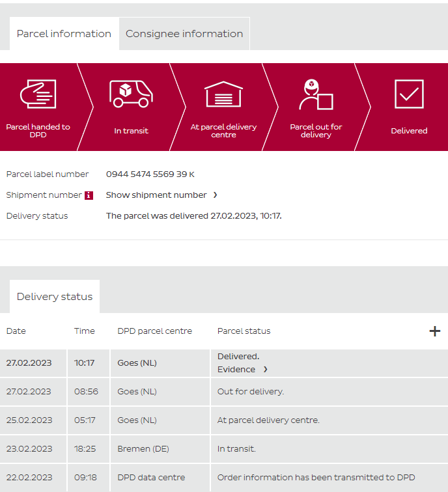448x492 pixels.
Task: Click the At parcel delivery centre status row
Action: tap(268, 420)
